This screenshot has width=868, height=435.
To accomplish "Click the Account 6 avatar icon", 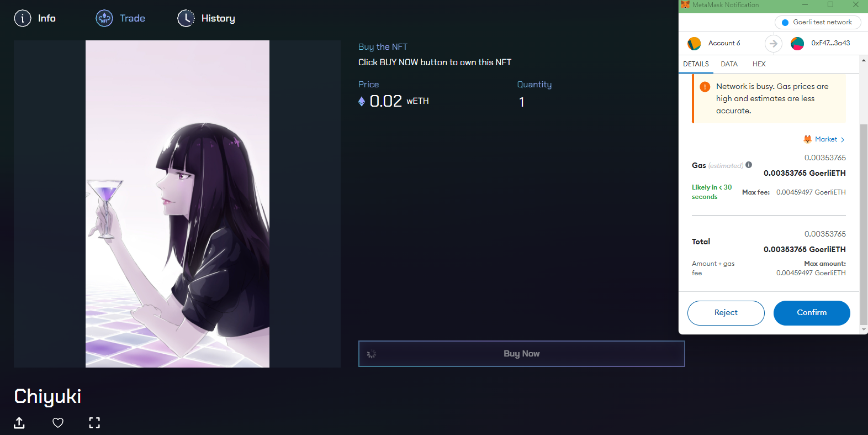I will 694,43.
